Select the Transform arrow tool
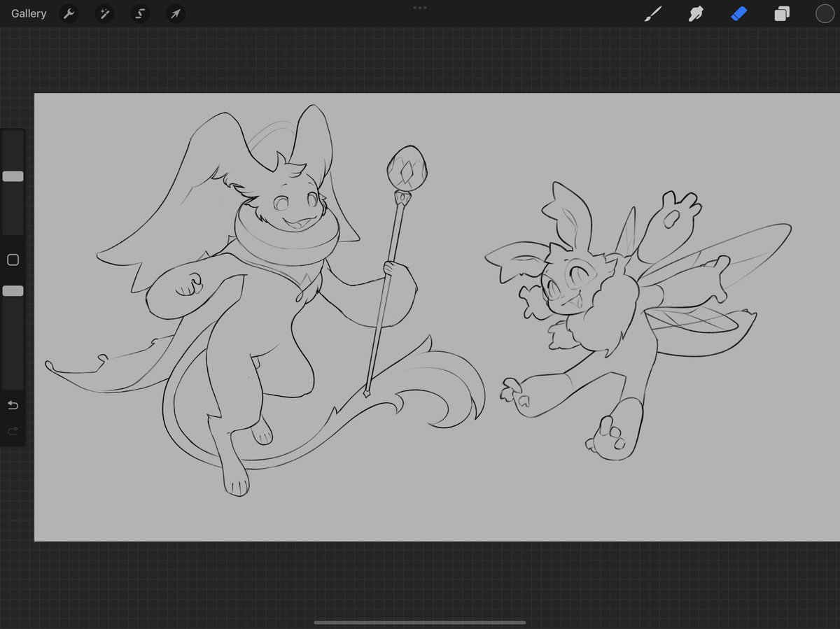Screen dimensions: 840x629 coord(175,13)
